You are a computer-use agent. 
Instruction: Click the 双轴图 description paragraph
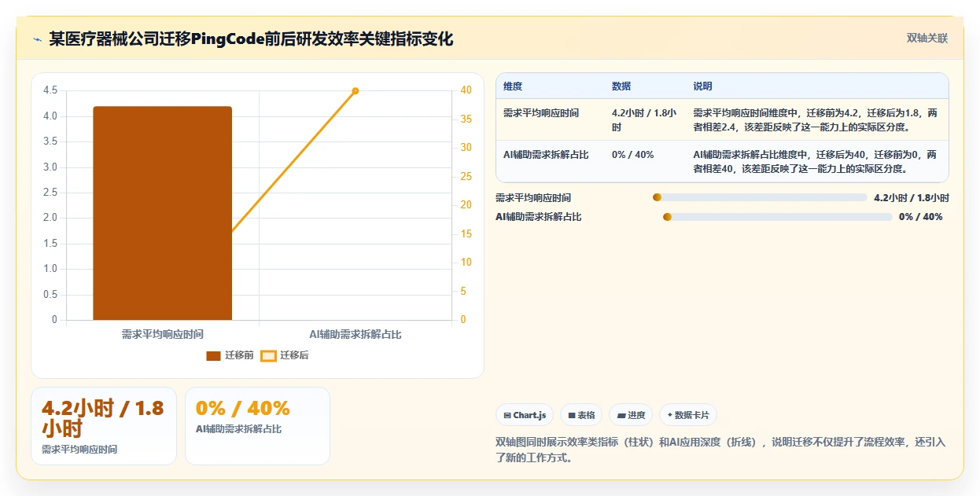(720, 450)
